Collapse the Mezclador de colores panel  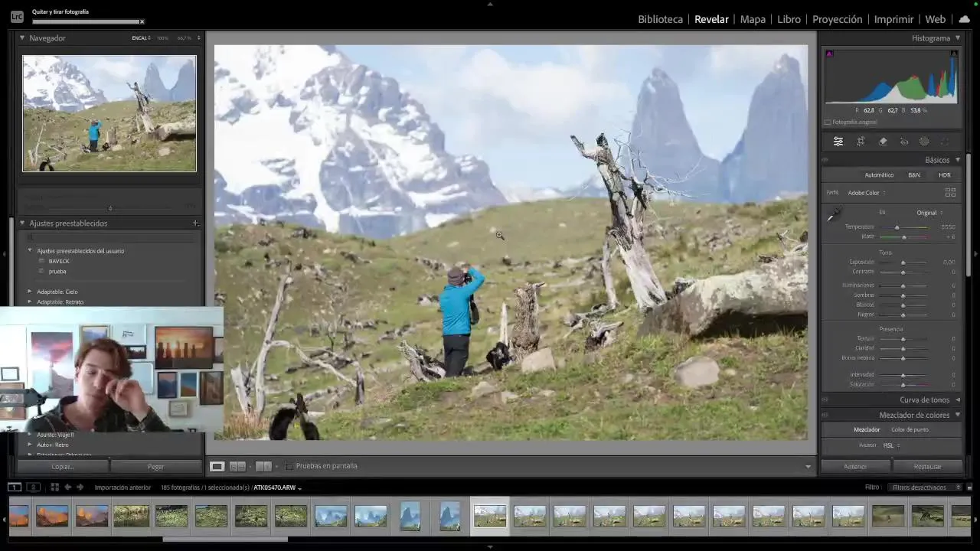[958, 415]
